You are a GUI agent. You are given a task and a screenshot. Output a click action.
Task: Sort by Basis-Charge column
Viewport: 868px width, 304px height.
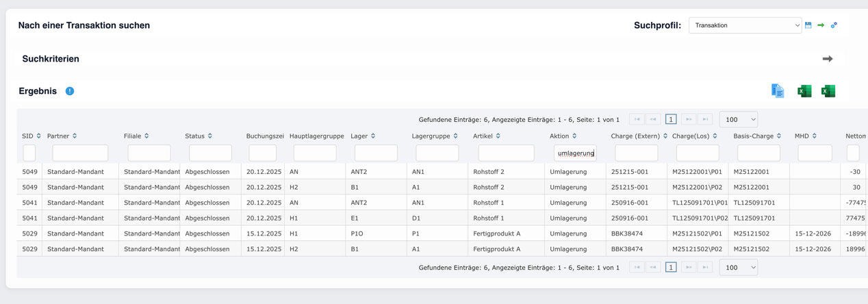(x=779, y=136)
